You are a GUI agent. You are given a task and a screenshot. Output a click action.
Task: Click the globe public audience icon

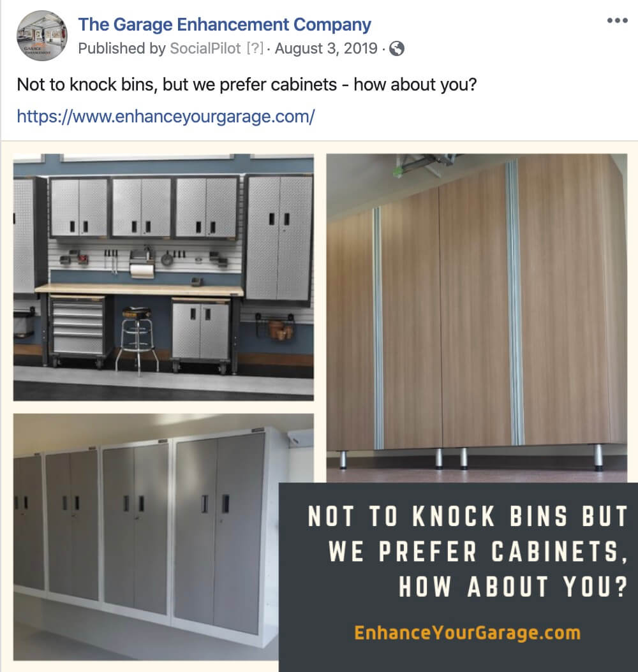pyautogui.click(x=397, y=49)
